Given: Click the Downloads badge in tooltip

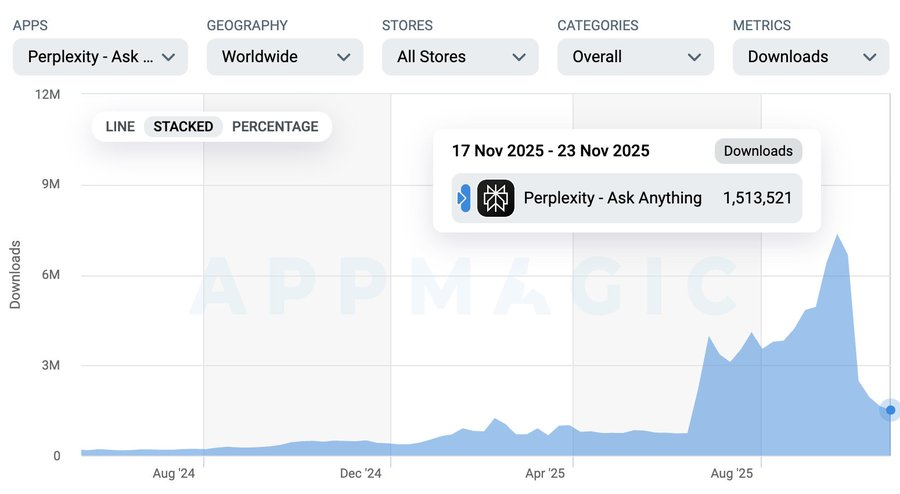Looking at the screenshot, I should pos(758,151).
